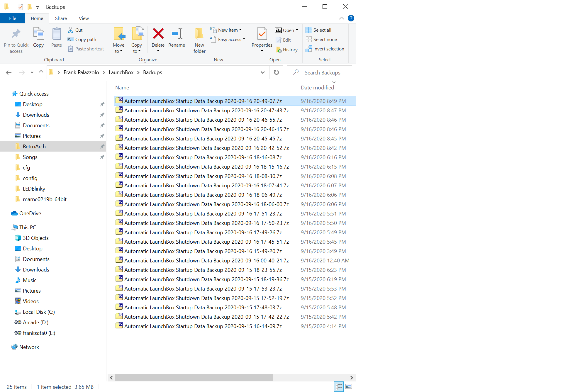The height and width of the screenshot is (392, 563).
Task: Click LaunchBox in the breadcrumb path
Action: 121,72
